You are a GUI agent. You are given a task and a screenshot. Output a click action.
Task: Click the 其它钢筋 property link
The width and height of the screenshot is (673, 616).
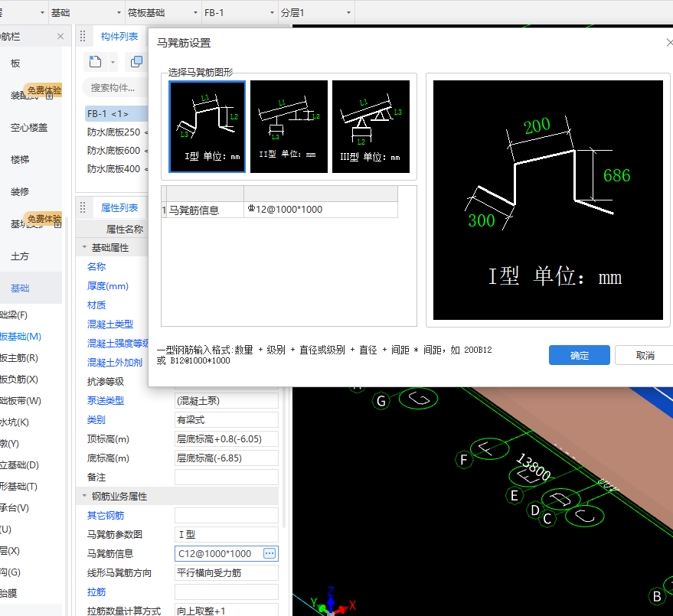click(106, 516)
